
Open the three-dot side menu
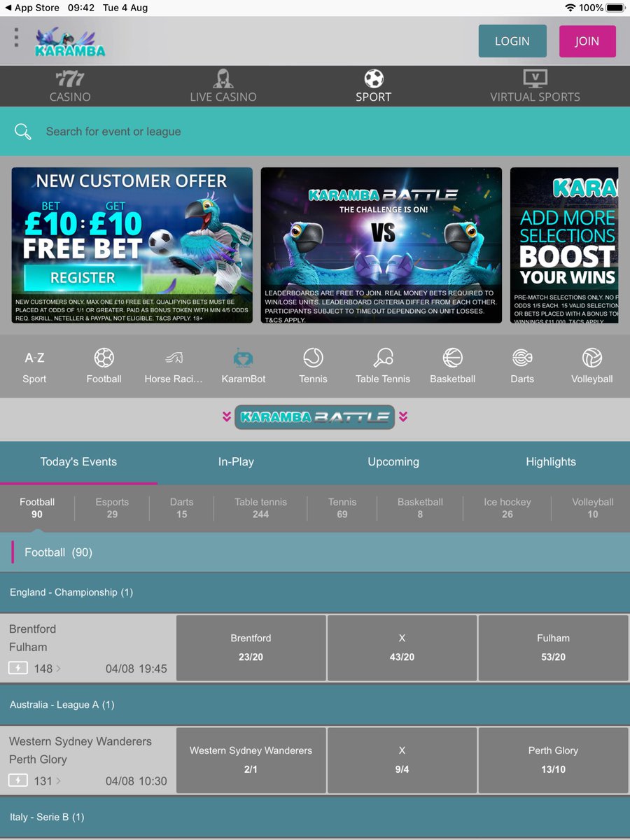(x=16, y=38)
